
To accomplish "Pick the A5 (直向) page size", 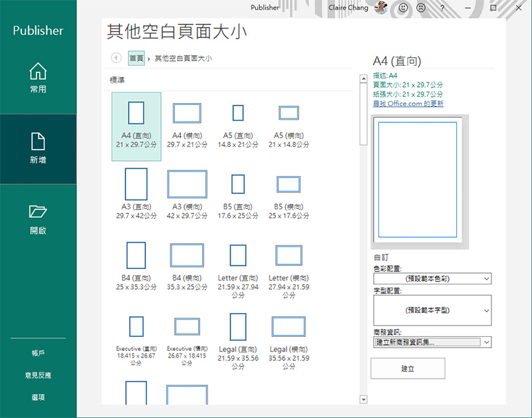I will click(238, 126).
